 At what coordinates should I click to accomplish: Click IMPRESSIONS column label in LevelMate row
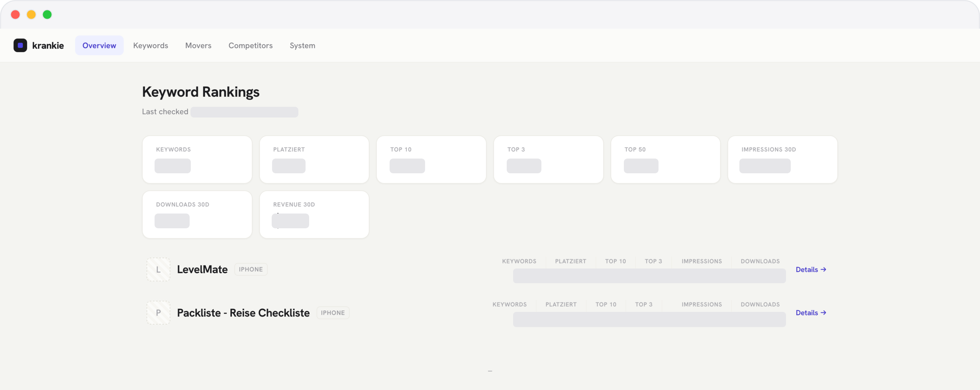702,261
